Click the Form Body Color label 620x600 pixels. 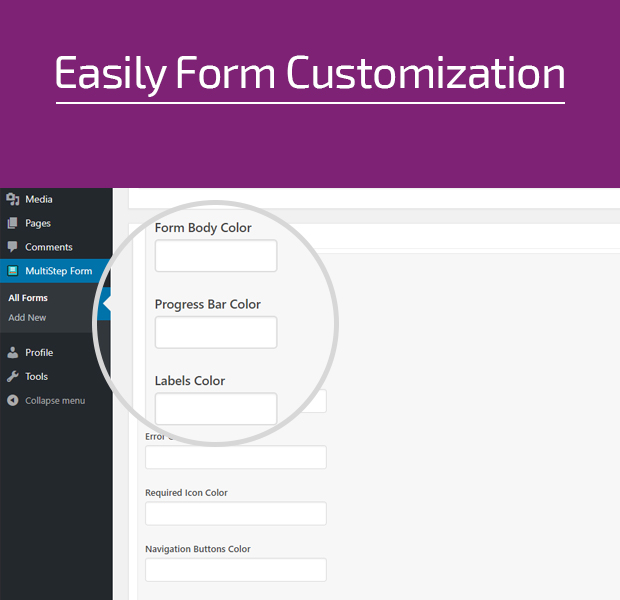point(203,228)
